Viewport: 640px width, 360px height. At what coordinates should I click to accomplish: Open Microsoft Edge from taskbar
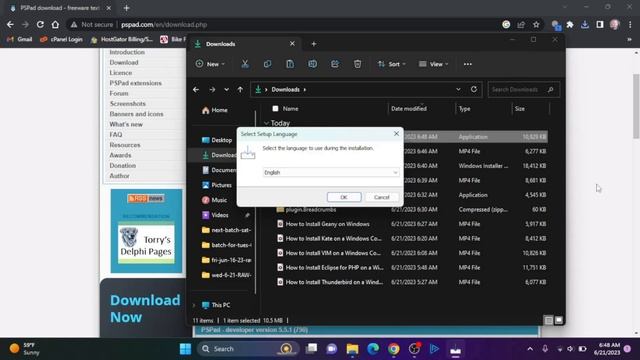pos(373,349)
